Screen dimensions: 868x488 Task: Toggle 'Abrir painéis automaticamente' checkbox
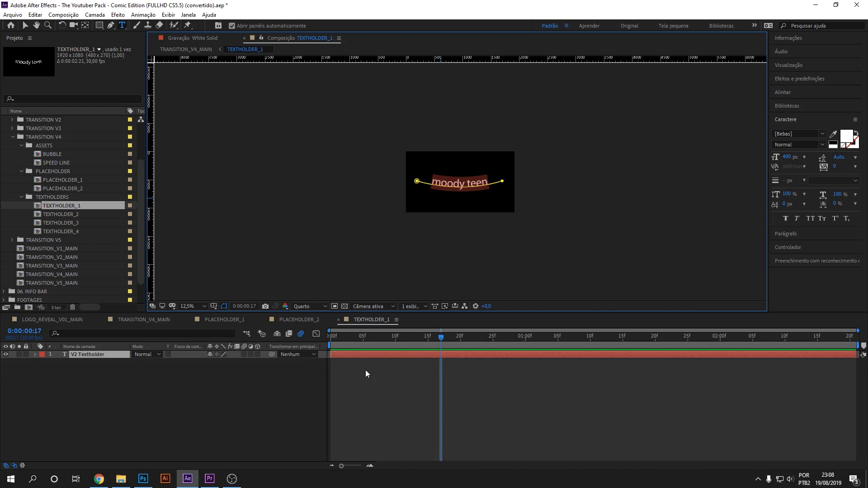(232, 26)
